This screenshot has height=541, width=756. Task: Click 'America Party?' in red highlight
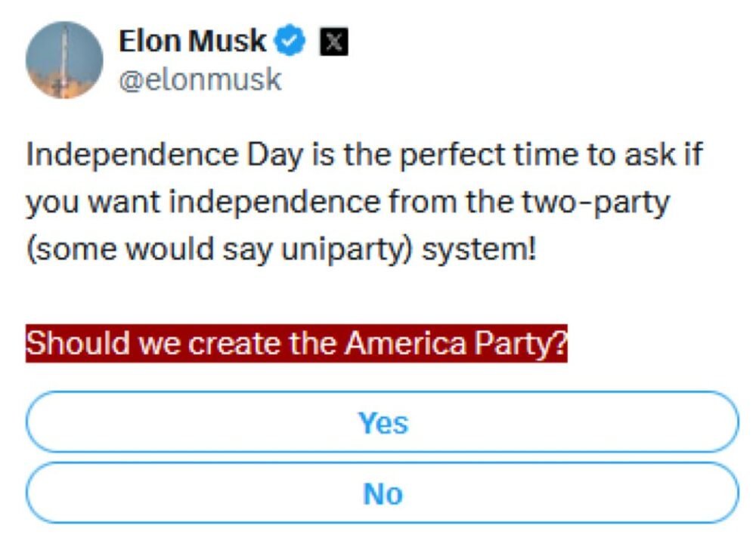[x=456, y=344]
